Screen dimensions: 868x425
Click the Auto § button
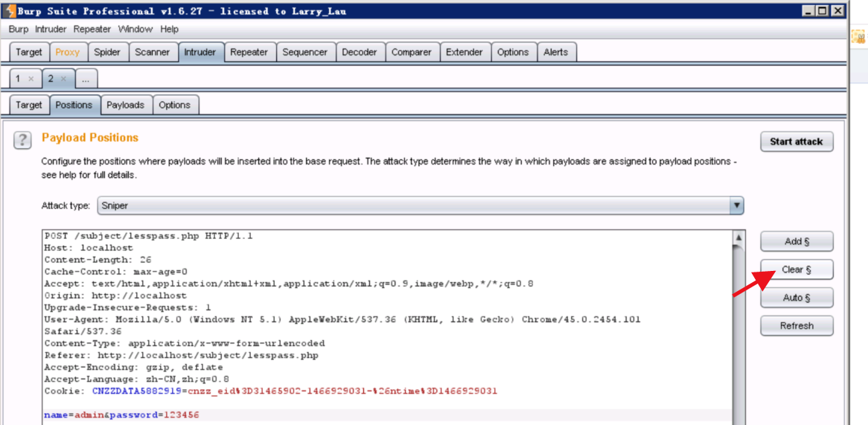tap(797, 298)
